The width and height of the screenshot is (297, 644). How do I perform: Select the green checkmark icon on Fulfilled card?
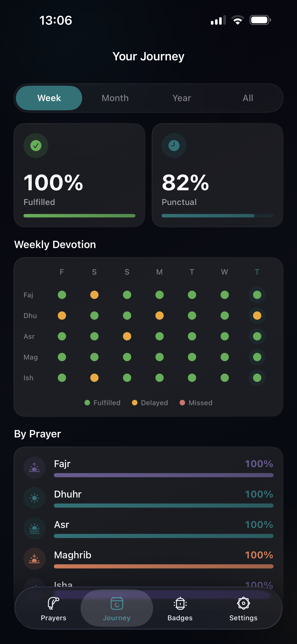[36, 146]
